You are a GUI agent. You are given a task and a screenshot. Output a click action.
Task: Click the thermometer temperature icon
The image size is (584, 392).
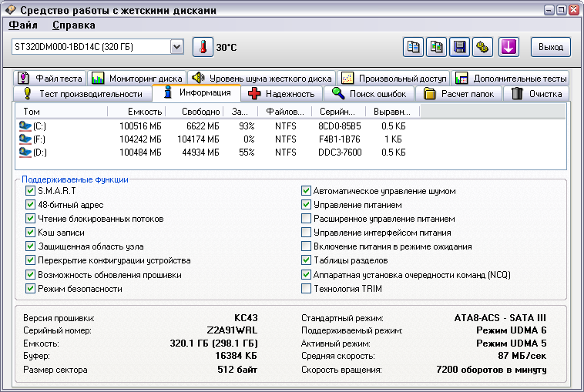point(202,47)
